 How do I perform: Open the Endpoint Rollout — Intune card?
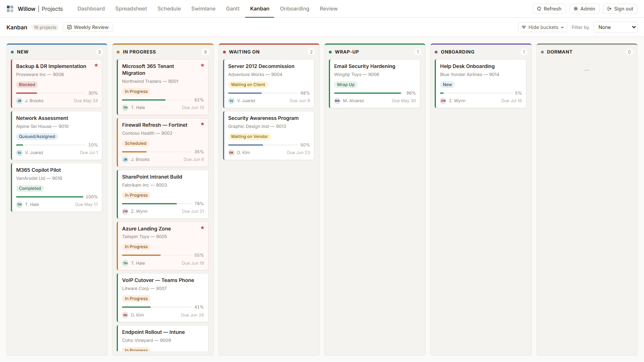click(x=163, y=338)
